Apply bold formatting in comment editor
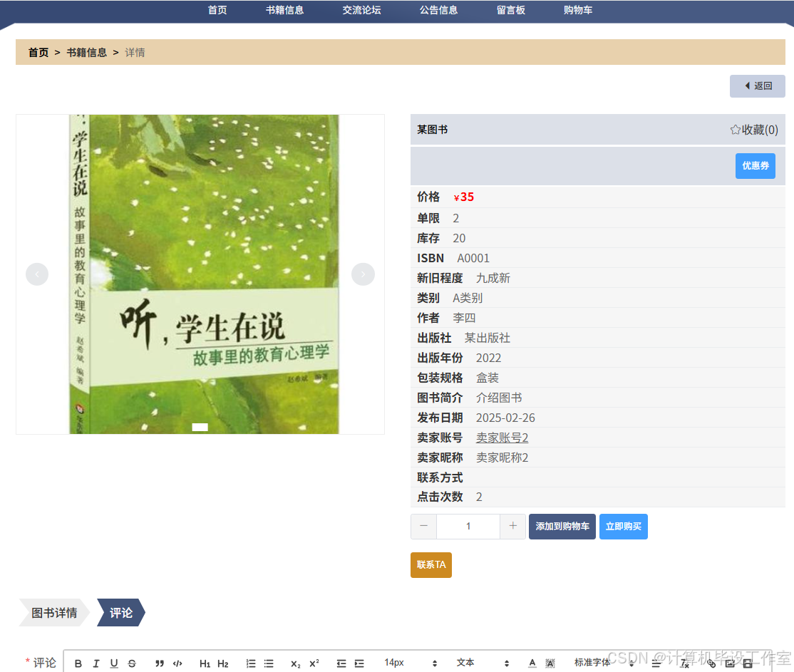Screen dimensions: 794x672 (x=78, y=663)
